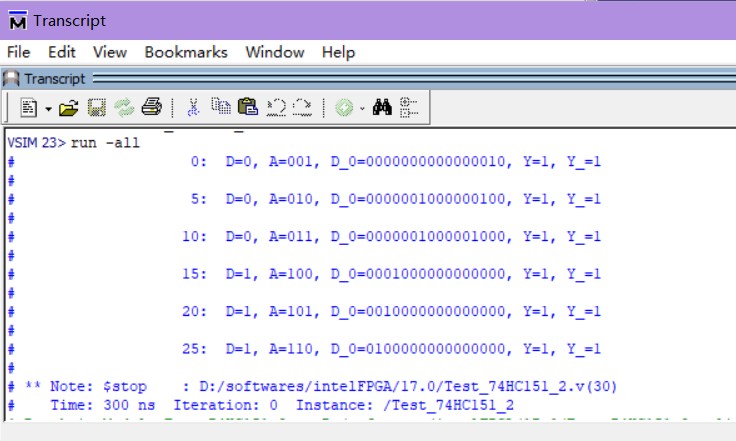
Task: Click the Print toolbar icon
Action: tap(152, 107)
